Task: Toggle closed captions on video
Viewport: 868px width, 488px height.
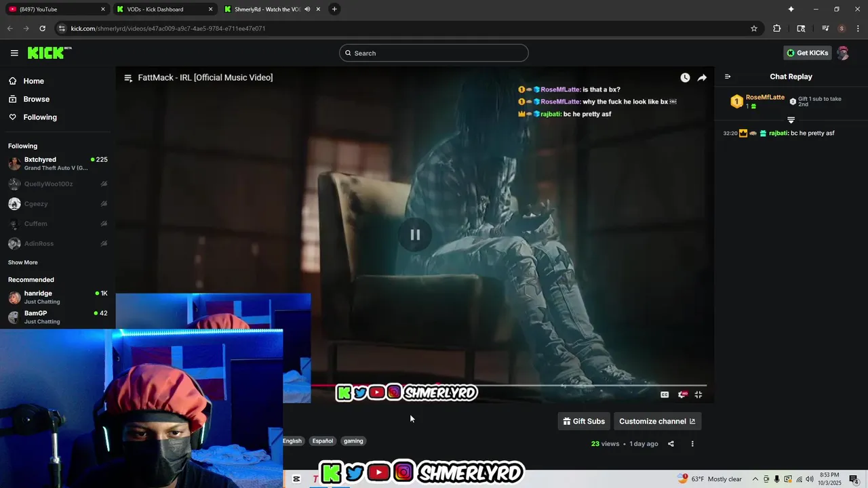Action: (x=665, y=394)
